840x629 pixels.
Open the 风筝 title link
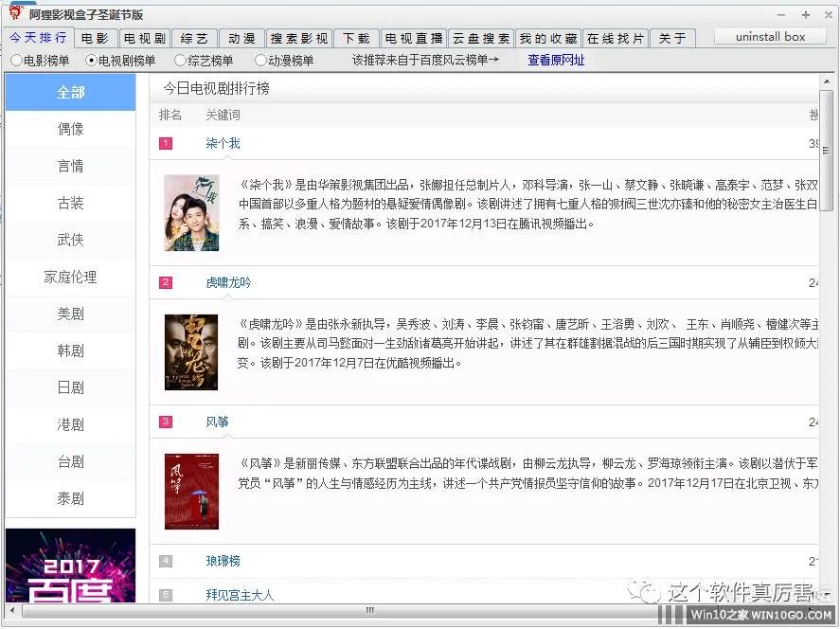(217, 422)
